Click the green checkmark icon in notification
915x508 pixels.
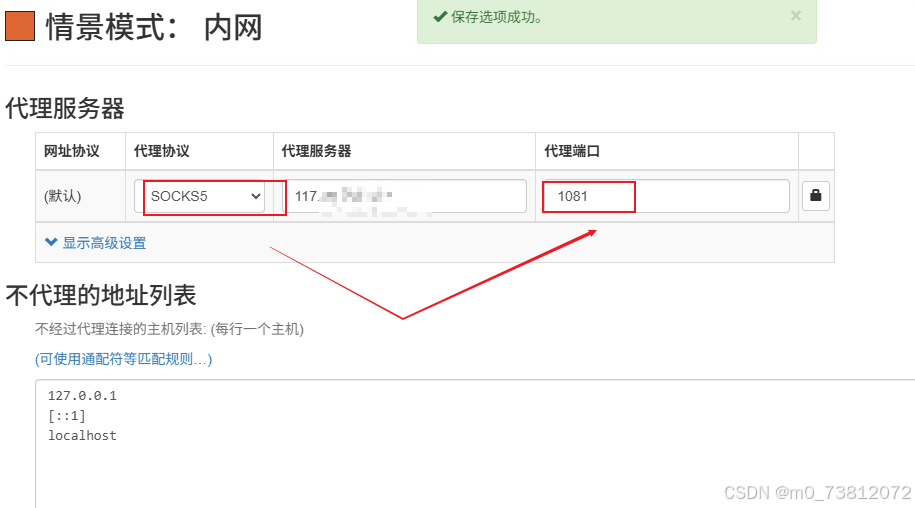click(440, 17)
